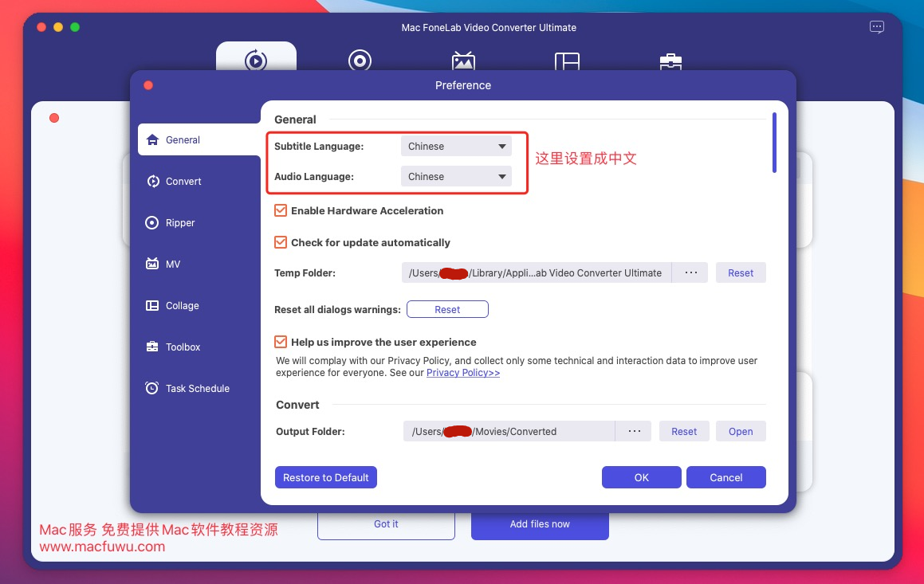Toggle Help us improve the user experience
Screen dimensions: 924x584
pos(281,342)
